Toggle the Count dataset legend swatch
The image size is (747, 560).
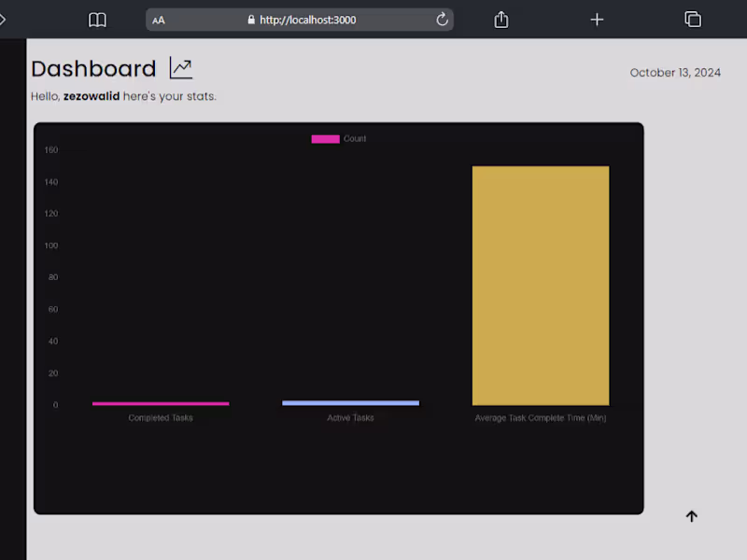click(x=325, y=139)
